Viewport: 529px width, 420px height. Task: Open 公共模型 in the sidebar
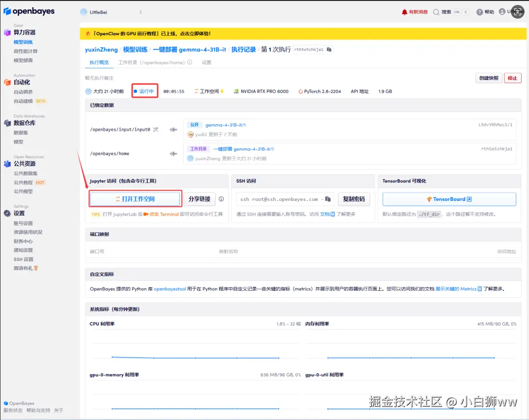23,191
